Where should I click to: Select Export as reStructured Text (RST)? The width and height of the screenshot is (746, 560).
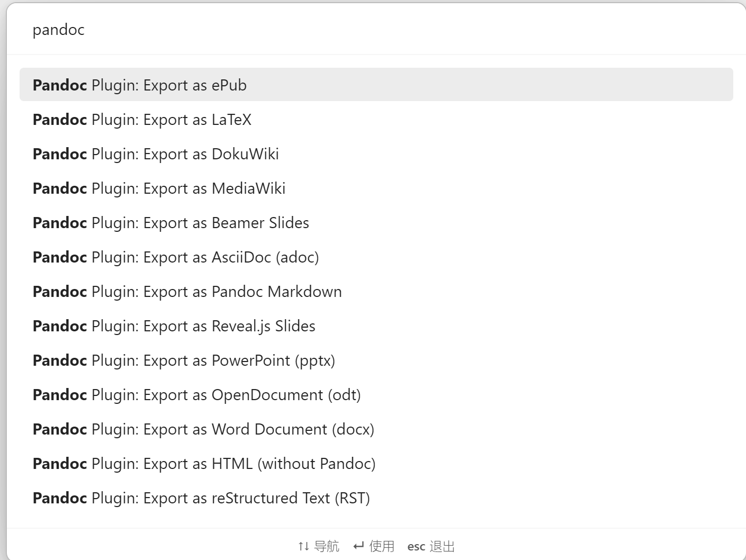[201, 498]
